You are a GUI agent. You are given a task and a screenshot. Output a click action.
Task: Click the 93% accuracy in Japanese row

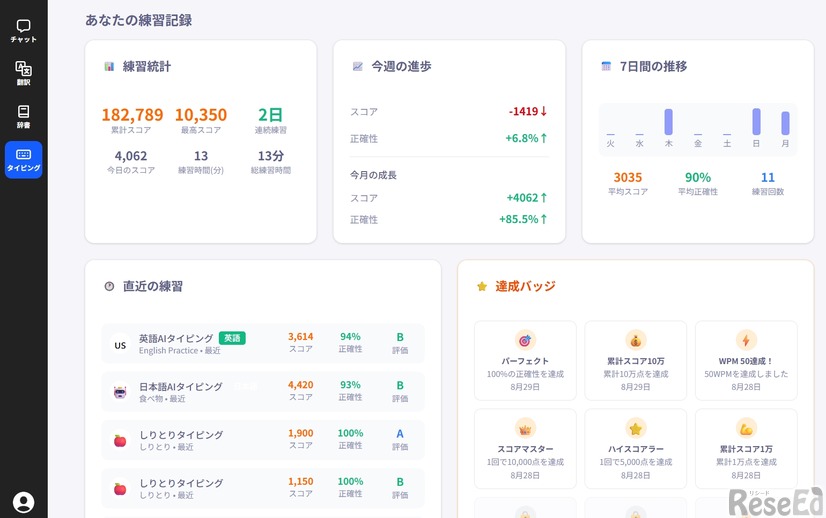pos(350,385)
